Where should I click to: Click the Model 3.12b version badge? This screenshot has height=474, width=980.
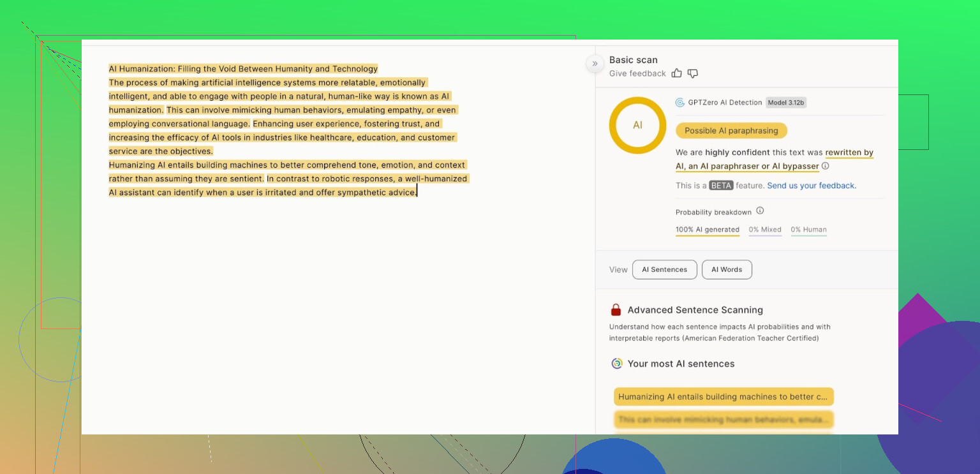(786, 103)
